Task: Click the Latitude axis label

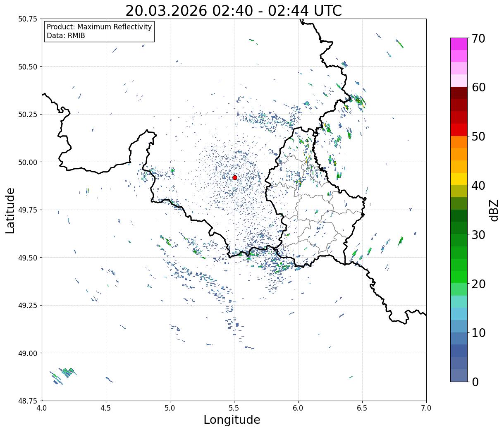Action: pyautogui.click(x=10, y=210)
